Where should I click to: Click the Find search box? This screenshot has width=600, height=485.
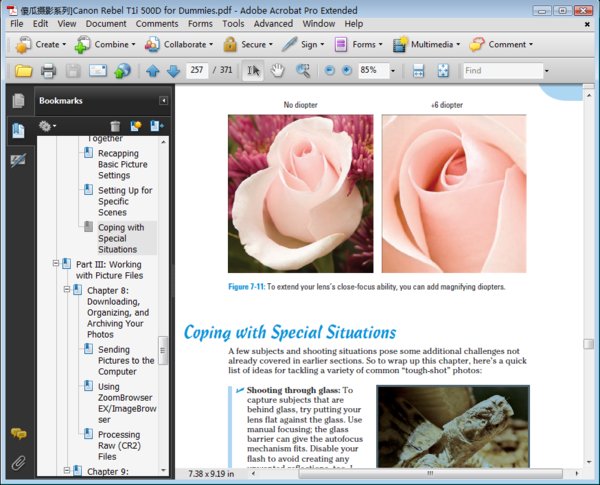pos(503,70)
